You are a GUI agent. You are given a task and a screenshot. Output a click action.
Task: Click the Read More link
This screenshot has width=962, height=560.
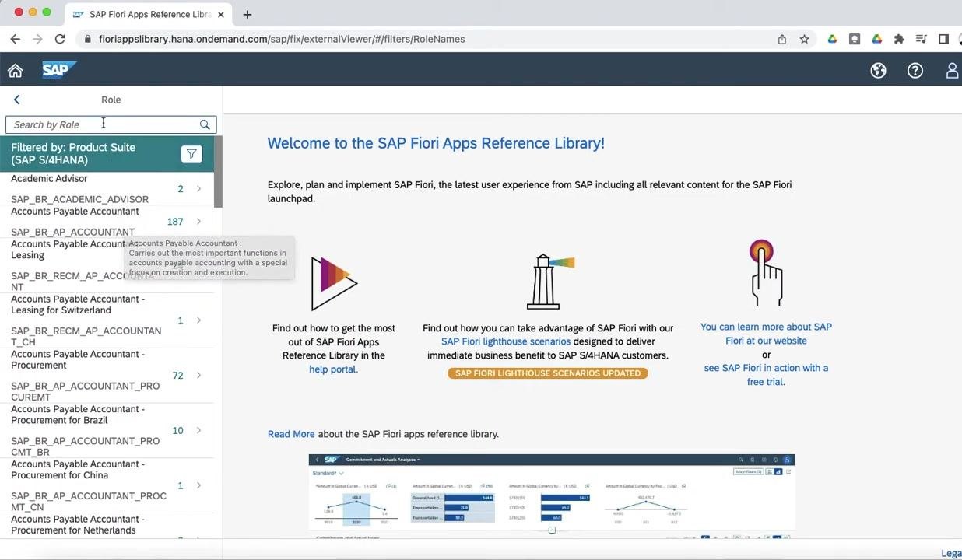(291, 434)
